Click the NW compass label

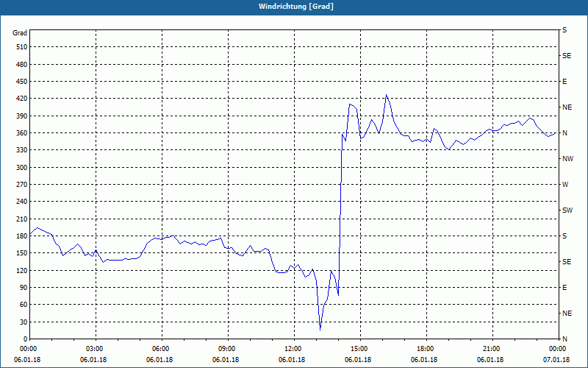coord(567,159)
